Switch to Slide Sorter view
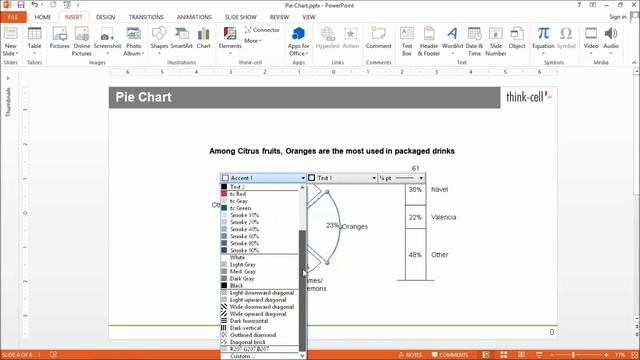Image resolution: width=640 pixels, height=360 pixels. 504,355
